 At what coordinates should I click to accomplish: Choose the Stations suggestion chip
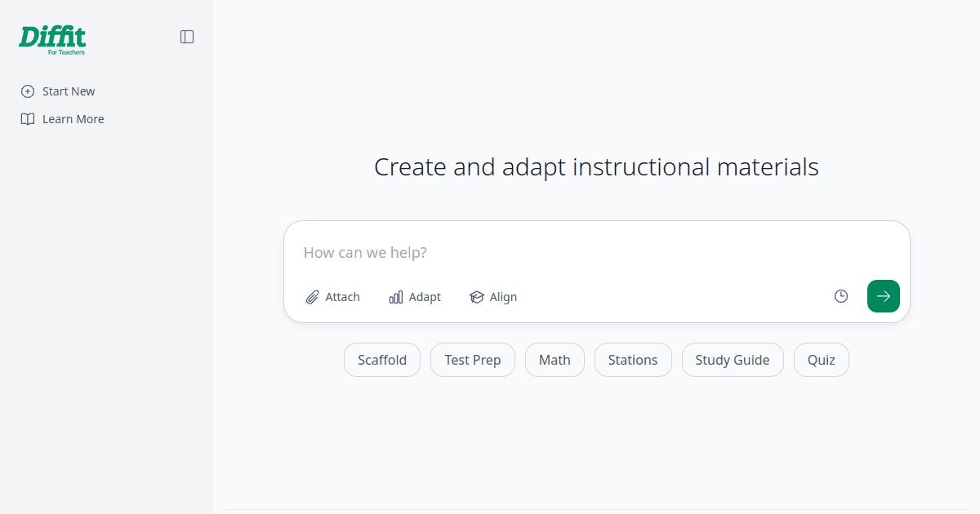click(633, 360)
